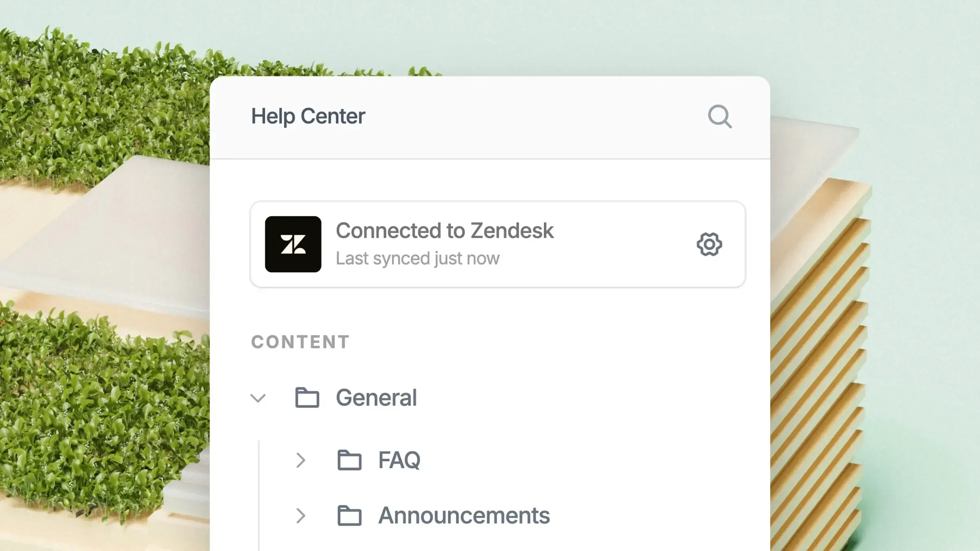Select the Announcements tree item label
980x551 pixels.
(x=464, y=515)
